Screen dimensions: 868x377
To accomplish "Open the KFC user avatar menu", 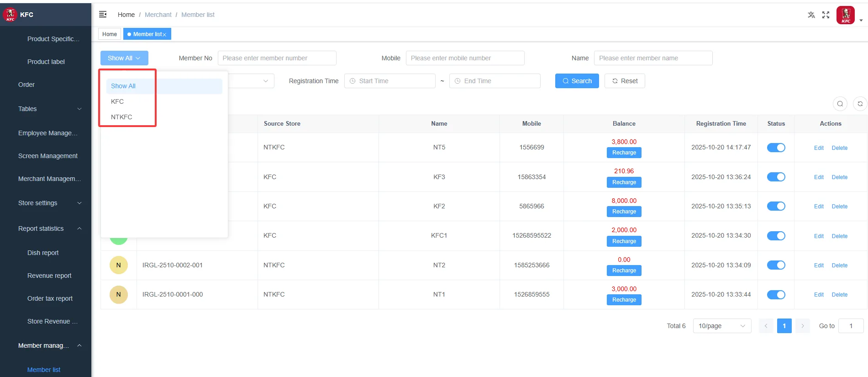I will point(846,15).
